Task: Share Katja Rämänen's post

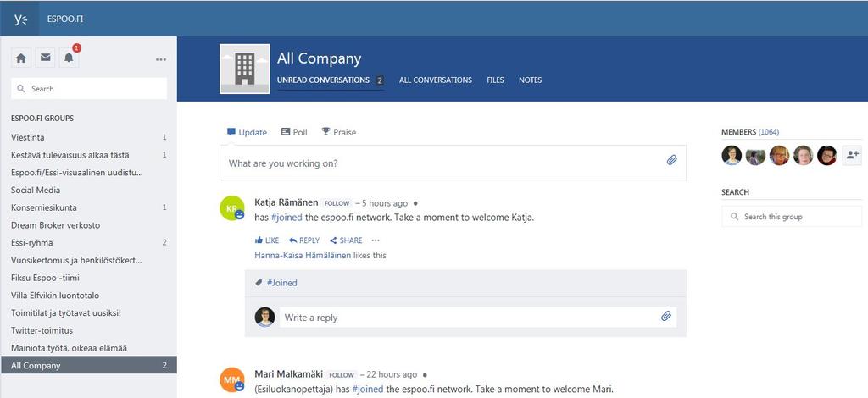Action: coord(346,240)
